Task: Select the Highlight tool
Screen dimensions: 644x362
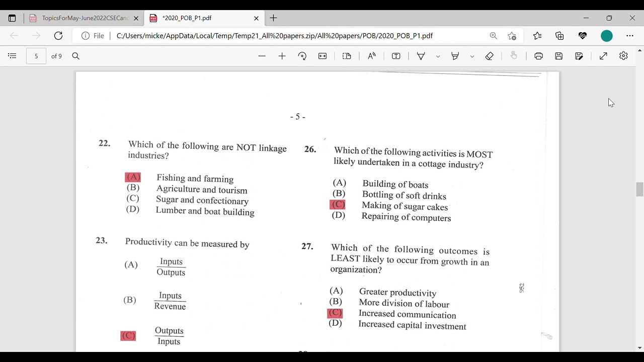Action: coord(455,56)
